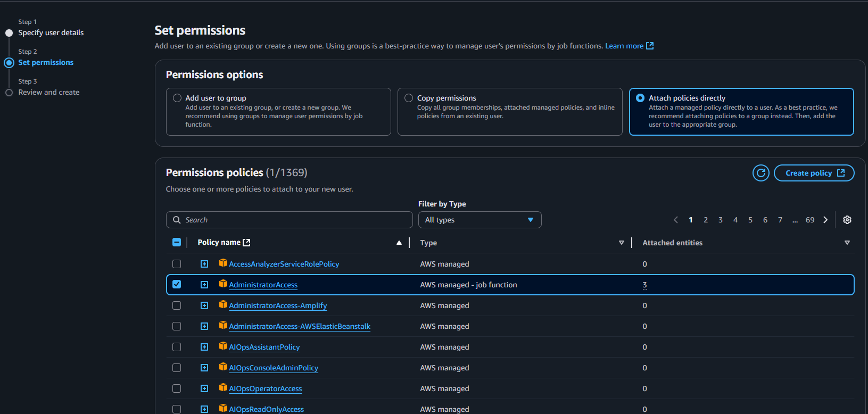Screen dimensions: 868x414
Task: Click the refresh policies icon button
Action: [x=761, y=173]
